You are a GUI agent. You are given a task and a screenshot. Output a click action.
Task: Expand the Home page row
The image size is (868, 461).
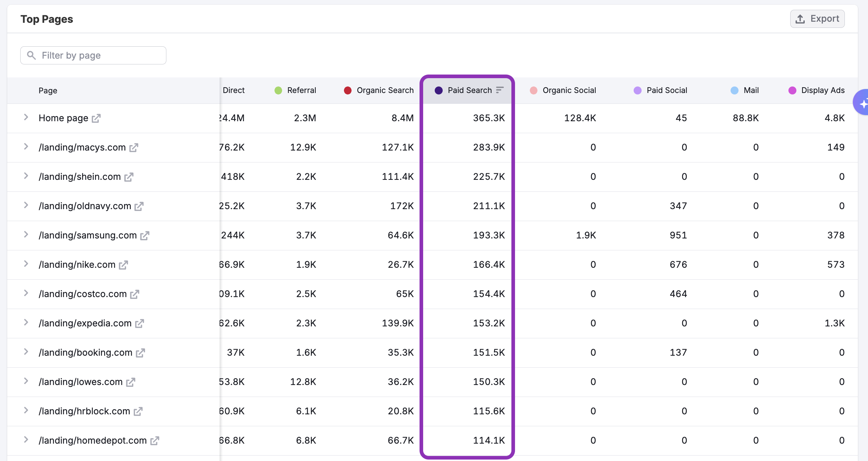coord(26,117)
